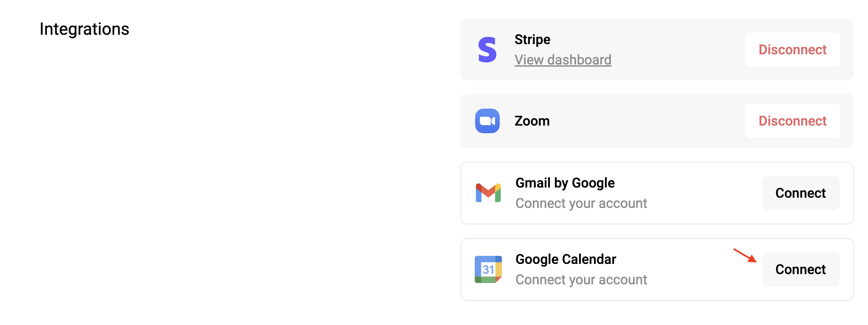Screen dimensions: 868x325
Task: Click empty space in the Zoom card
Action: pos(645,121)
